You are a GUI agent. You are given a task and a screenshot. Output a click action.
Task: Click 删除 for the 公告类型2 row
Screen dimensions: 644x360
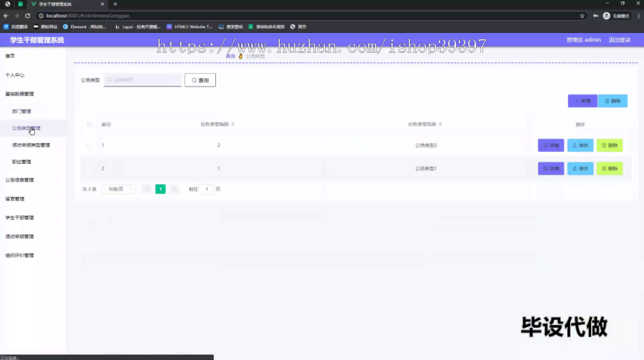point(610,145)
